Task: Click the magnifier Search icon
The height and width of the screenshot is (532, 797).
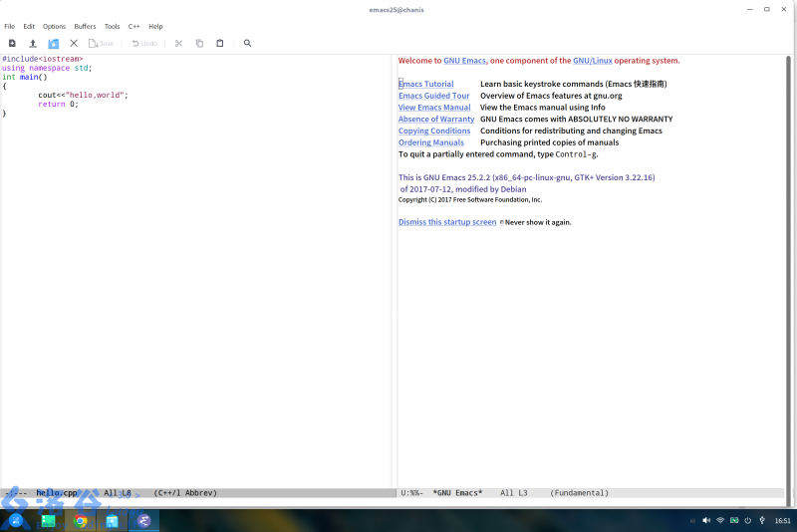Action: [247, 44]
